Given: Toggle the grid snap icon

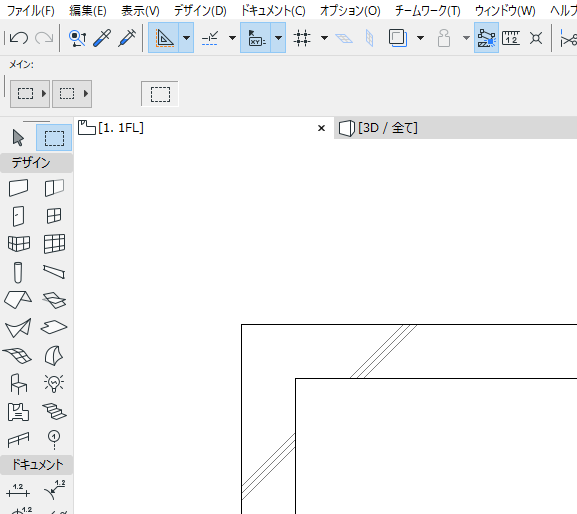Looking at the screenshot, I should point(302,38).
